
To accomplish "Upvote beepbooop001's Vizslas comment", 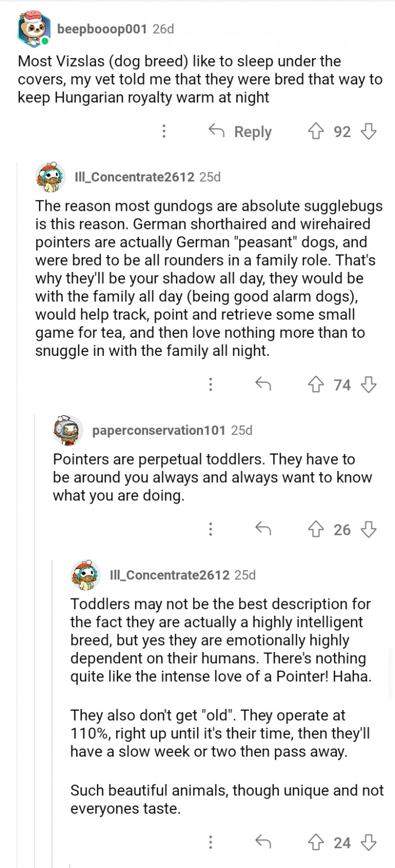I will click(315, 132).
